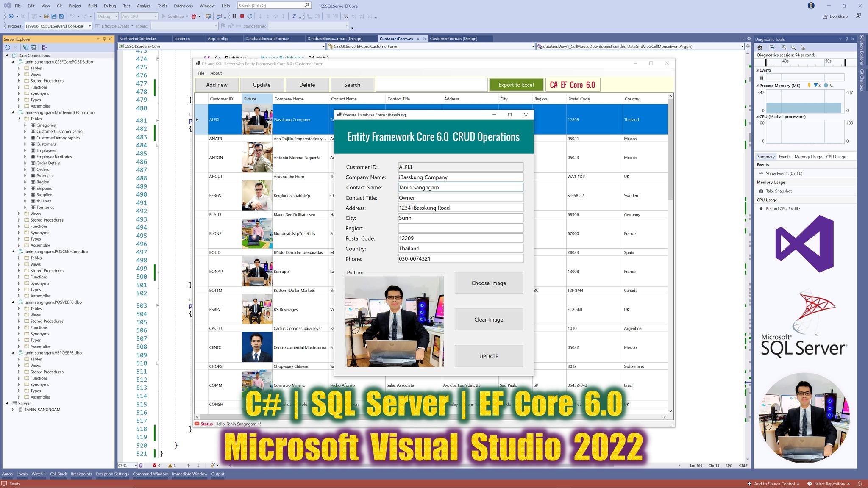Click Connect to Server icon in Server Explorer
Screen dimensions: 868x488
pos(34,47)
